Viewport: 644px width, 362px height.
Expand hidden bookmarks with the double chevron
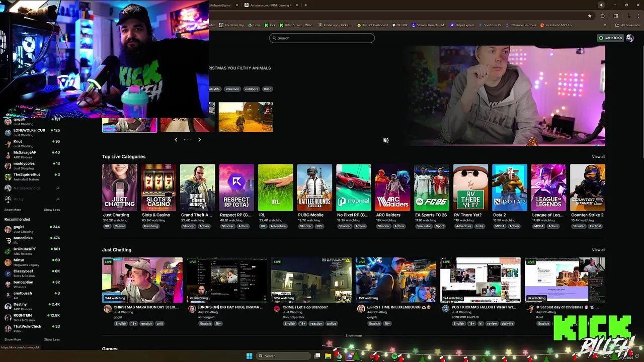tap(605, 25)
